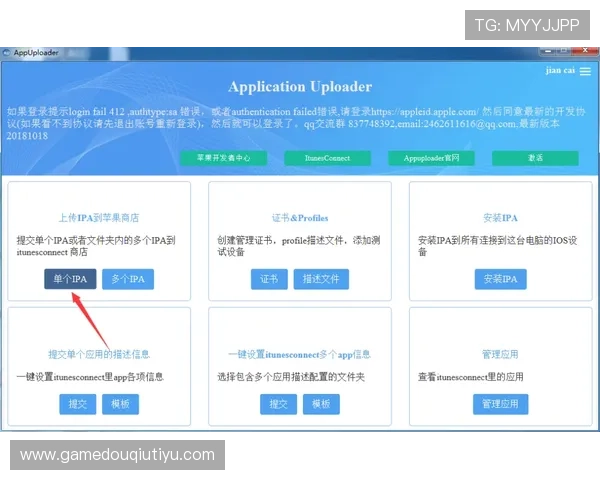Open the 证书 certificates button
This screenshot has width=600, height=480.
coord(269,279)
